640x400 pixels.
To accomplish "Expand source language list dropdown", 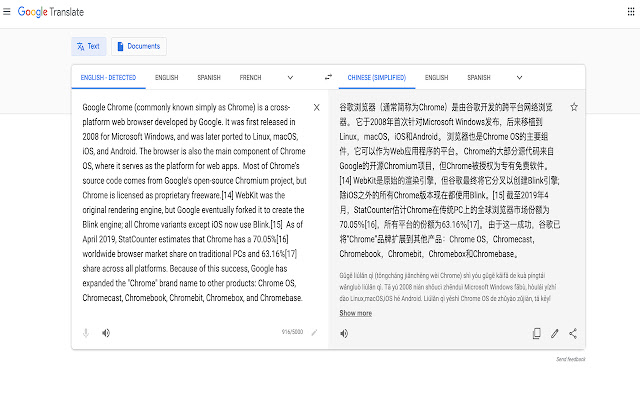I will click(290, 76).
